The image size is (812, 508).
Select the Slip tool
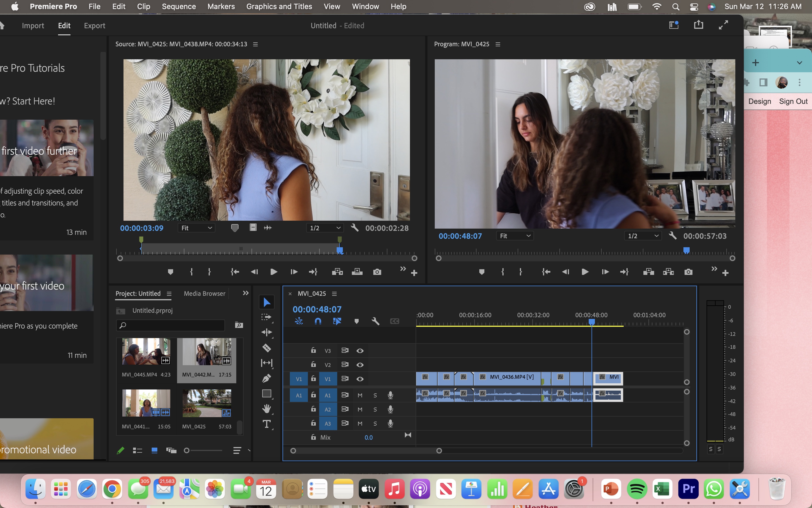point(267,363)
